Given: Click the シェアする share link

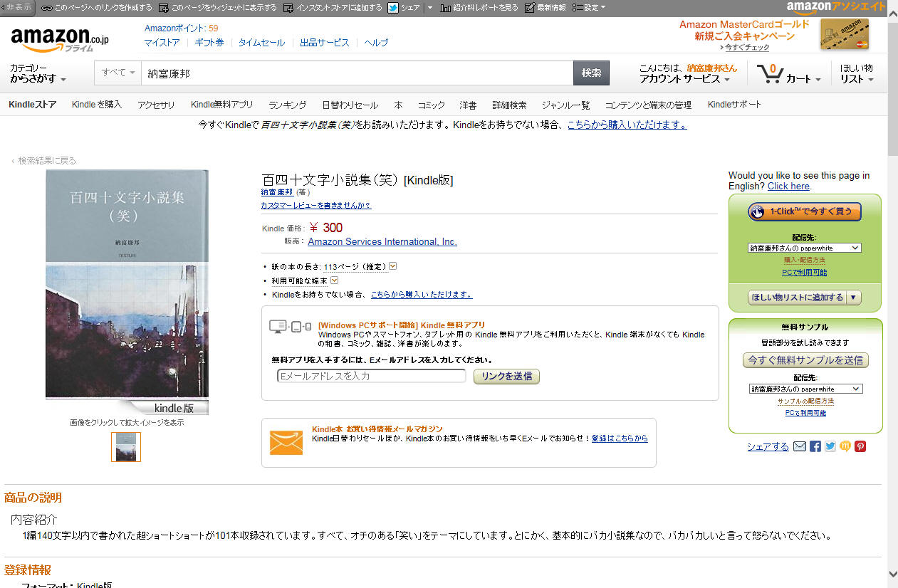Looking at the screenshot, I should (x=768, y=447).
